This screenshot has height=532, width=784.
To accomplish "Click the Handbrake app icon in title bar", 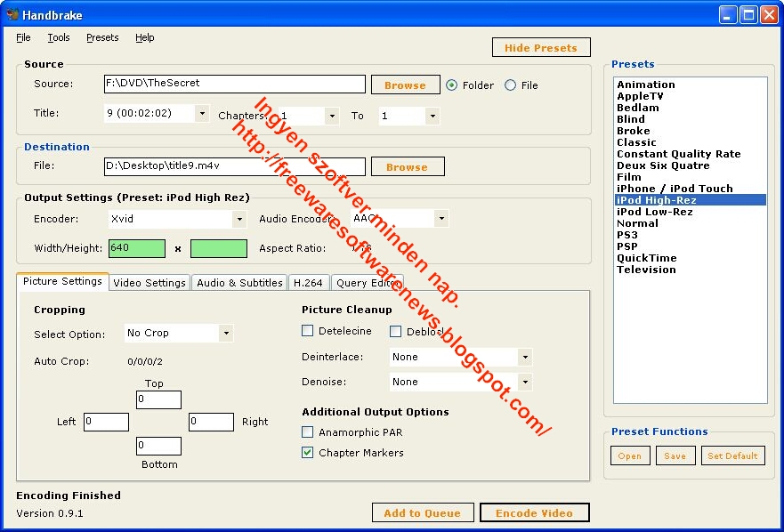I will tap(12, 14).
